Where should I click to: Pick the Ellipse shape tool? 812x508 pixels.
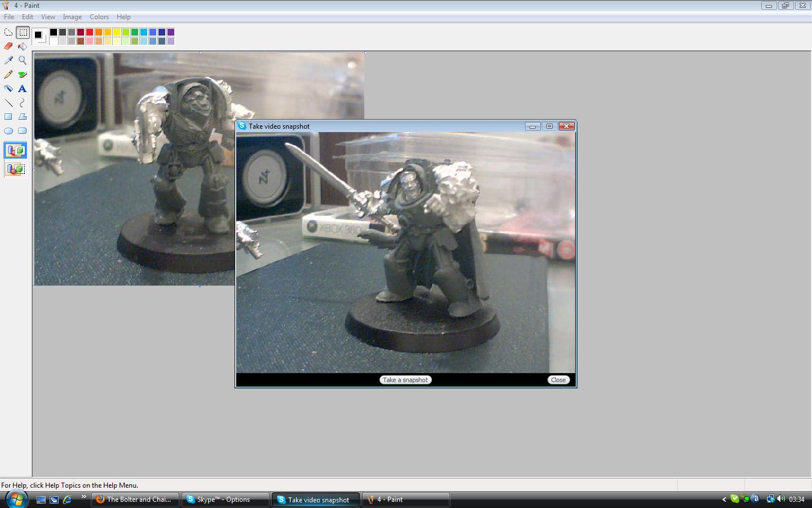(x=8, y=131)
